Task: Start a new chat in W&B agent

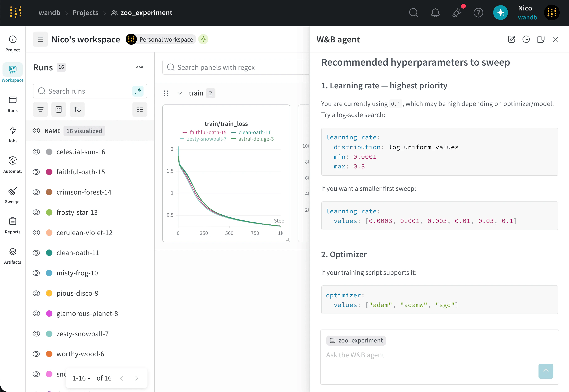Action: click(x=511, y=39)
